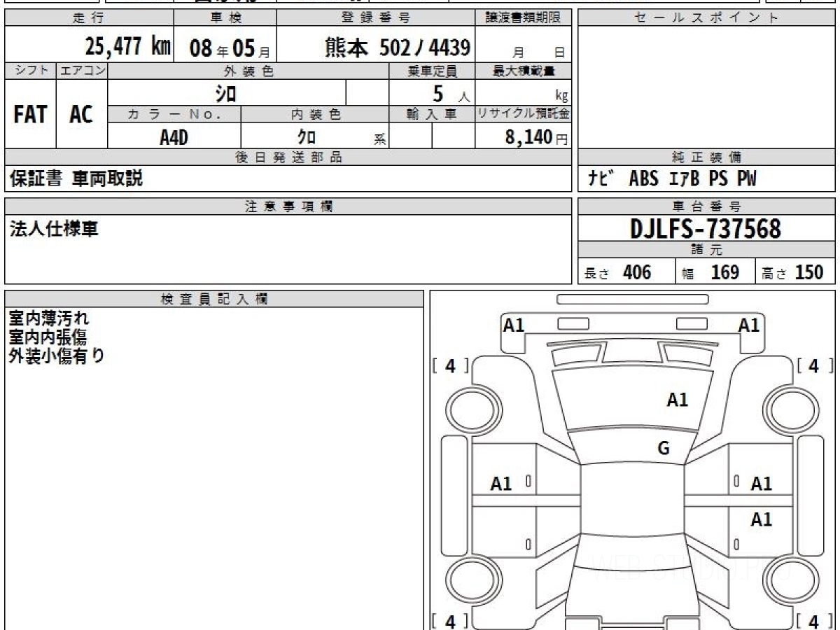Click the エアコン header cell
This screenshot has width=840, height=630.
tap(81, 71)
